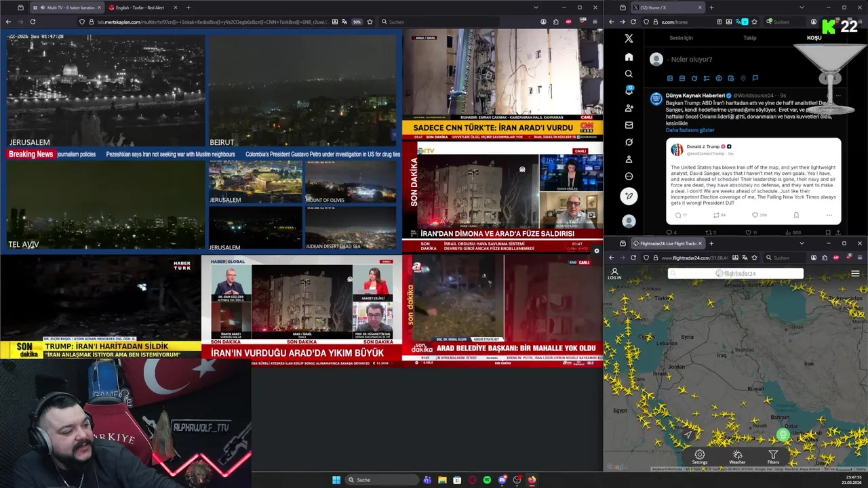Select the 'Multi TV - 6 haber kanalını' tab
Viewport: 868px width, 488px height.
coord(66,7)
